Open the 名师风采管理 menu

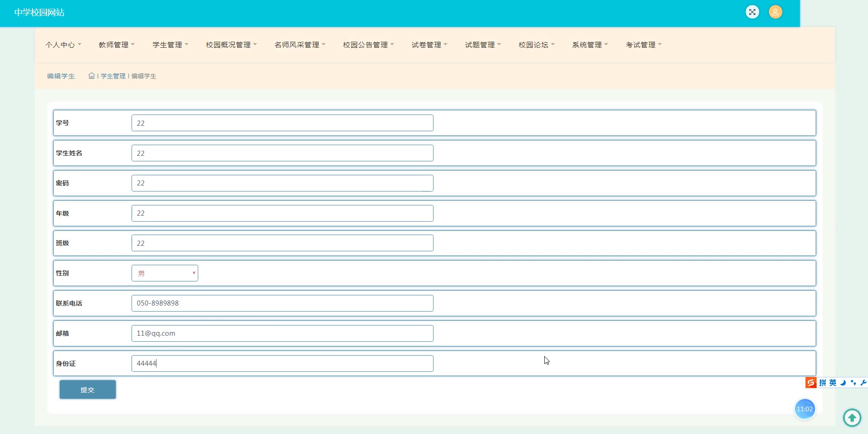tap(300, 45)
